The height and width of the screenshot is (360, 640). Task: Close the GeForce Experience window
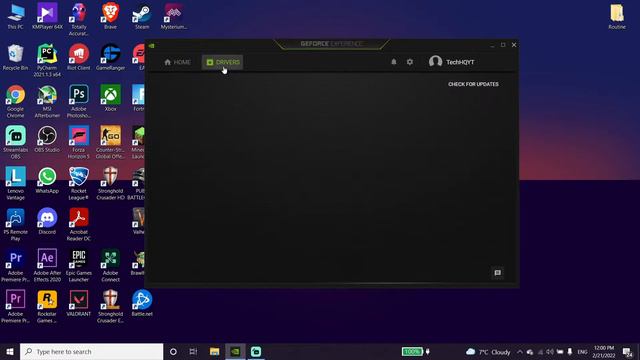[x=514, y=44]
